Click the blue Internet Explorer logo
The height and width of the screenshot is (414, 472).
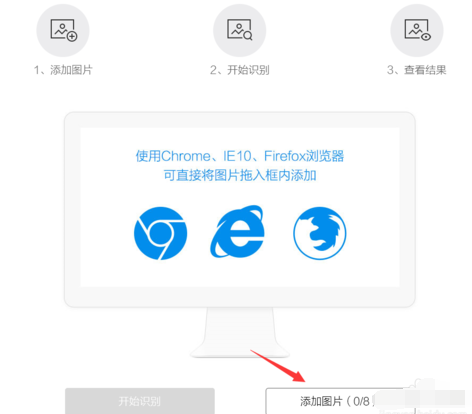click(237, 231)
